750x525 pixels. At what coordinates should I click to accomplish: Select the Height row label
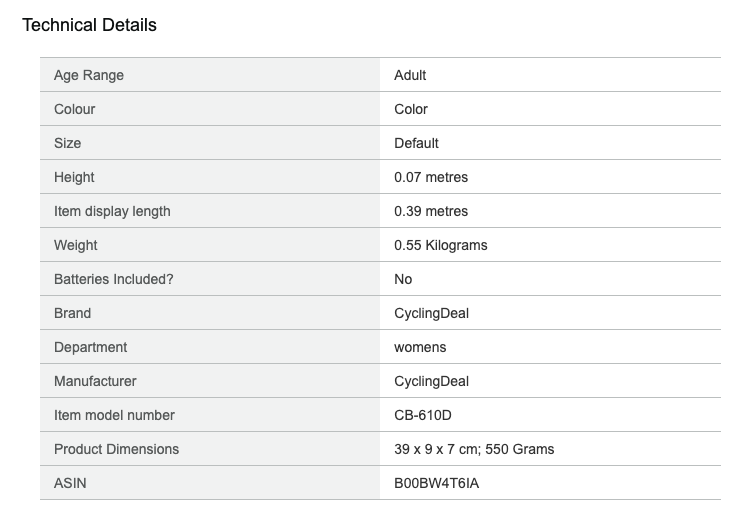click(x=74, y=177)
